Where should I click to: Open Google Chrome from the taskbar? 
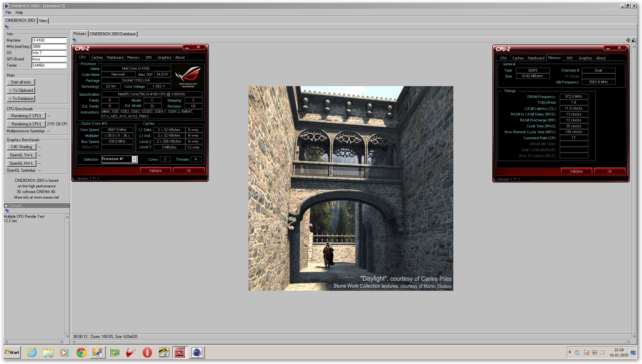click(x=81, y=352)
